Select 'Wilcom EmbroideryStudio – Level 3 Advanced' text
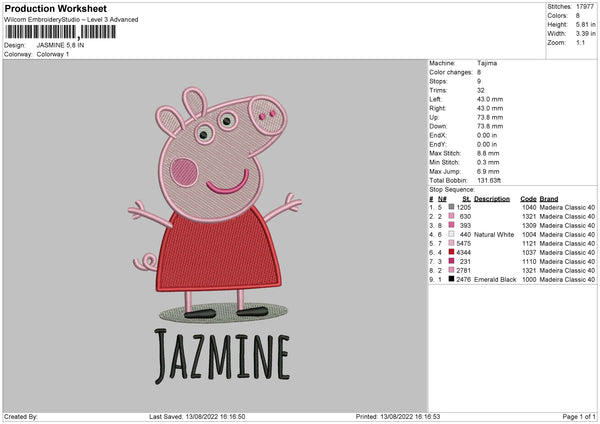The image size is (600, 424). tap(71, 20)
